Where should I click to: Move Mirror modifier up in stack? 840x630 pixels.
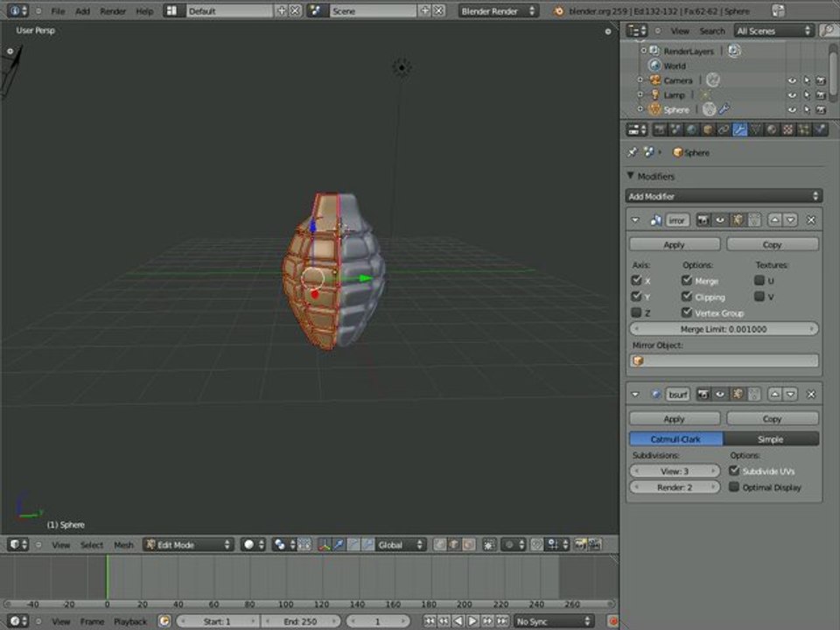tap(774, 220)
